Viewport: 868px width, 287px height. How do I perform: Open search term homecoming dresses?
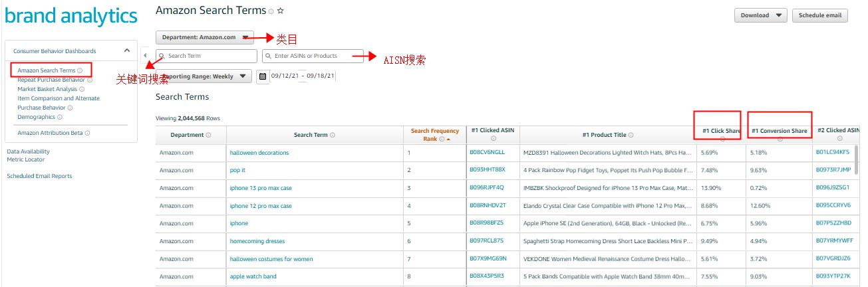click(257, 241)
